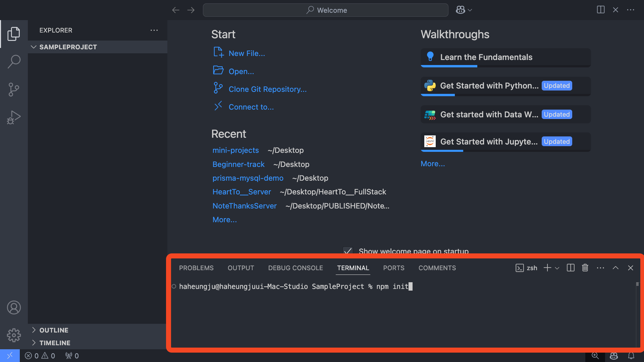Expand the OUTLINE section
Image resolution: width=644 pixels, height=362 pixels.
click(98, 330)
